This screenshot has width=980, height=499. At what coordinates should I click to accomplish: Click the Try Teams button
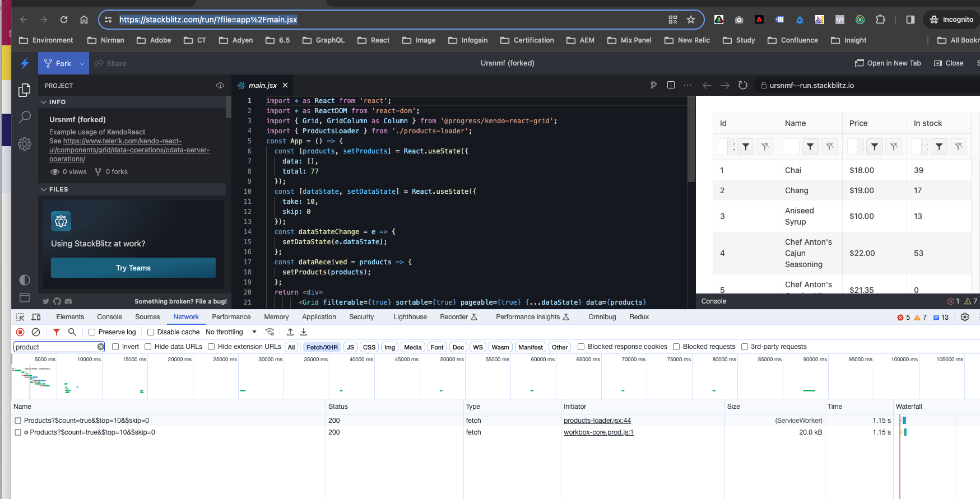coord(133,268)
